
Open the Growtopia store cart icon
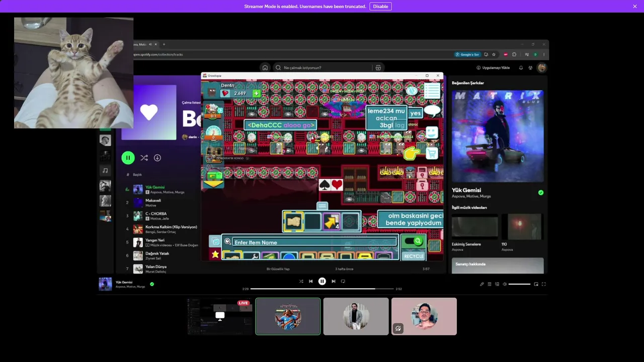432,153
